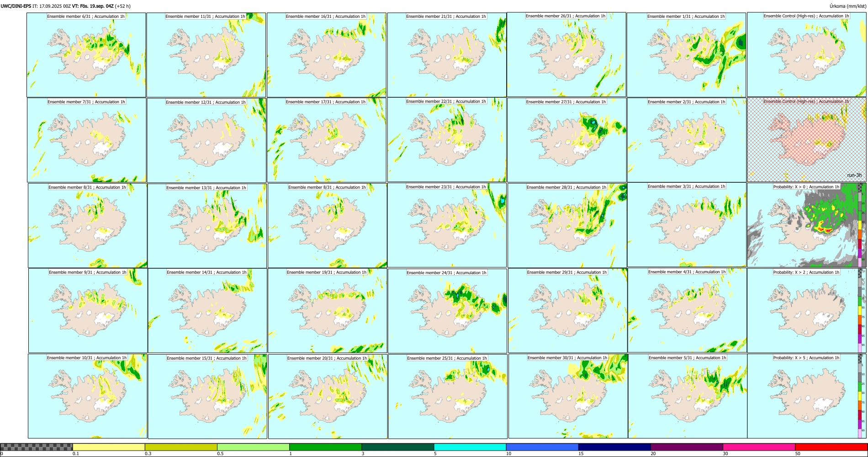This screenshot has width=868, height=457.
Task: Click the Ensemble member 21/31 panel
Action: (x=447, y=55)
